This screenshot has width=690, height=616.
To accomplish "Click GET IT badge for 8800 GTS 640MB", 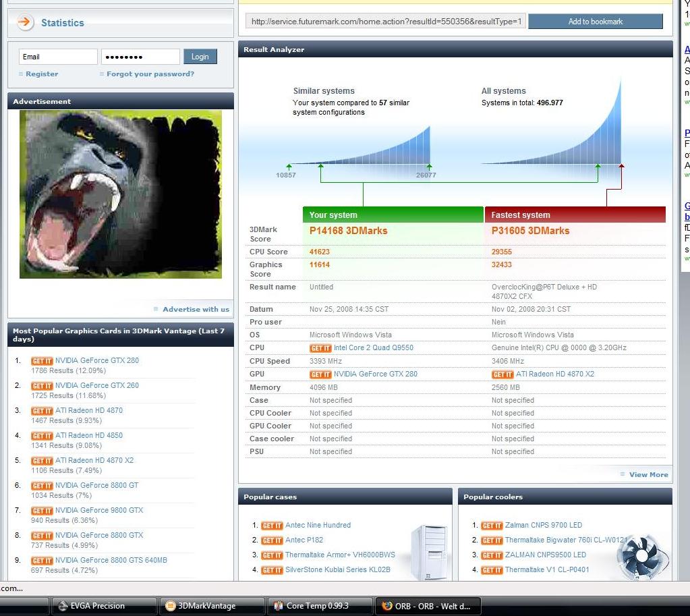I will click(42, 561).
